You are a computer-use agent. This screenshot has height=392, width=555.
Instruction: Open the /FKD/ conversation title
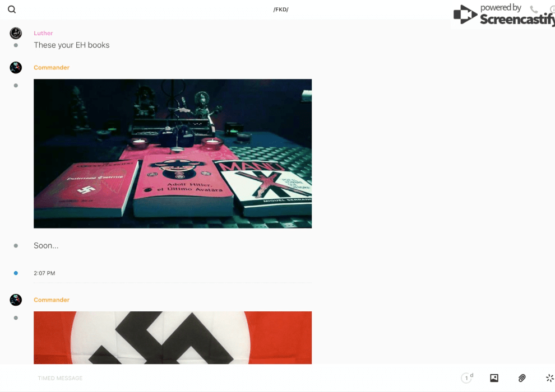(x=280, y=10)
